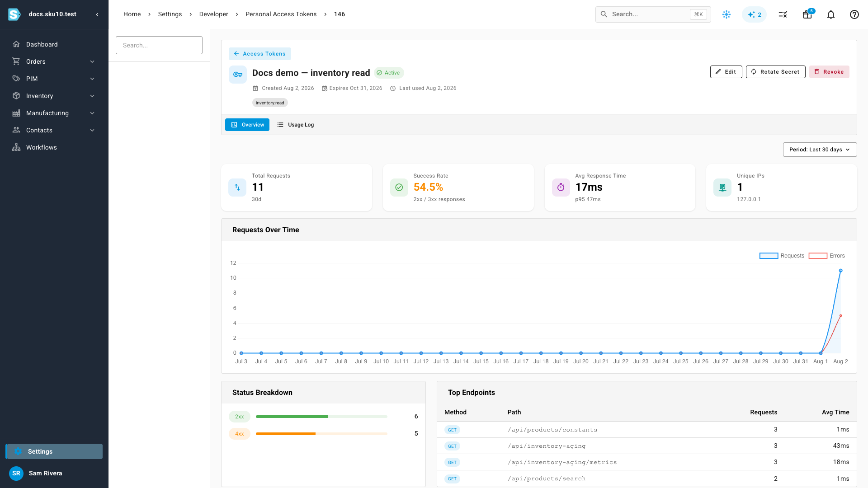The height and width of the screenshot is (488, 868).
Task: Click the Active status badge
Action: coord(389,73)
